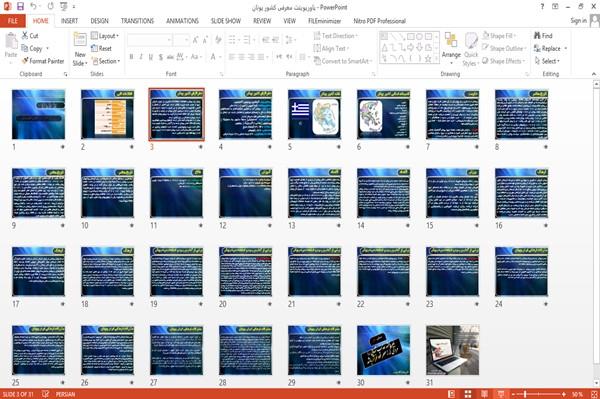
Task: Click the Undo arrow icon
Action: pos(33,7)
